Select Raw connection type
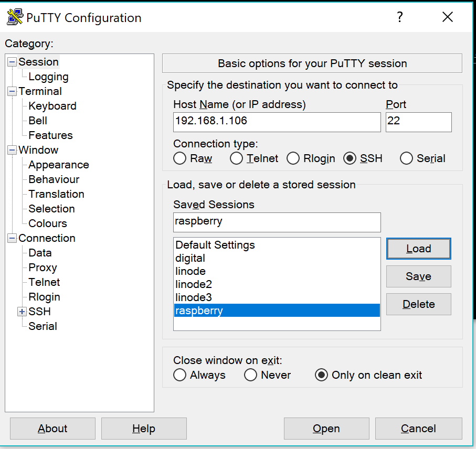The height and width of the screenshot is (449, 476). (179, 158)
